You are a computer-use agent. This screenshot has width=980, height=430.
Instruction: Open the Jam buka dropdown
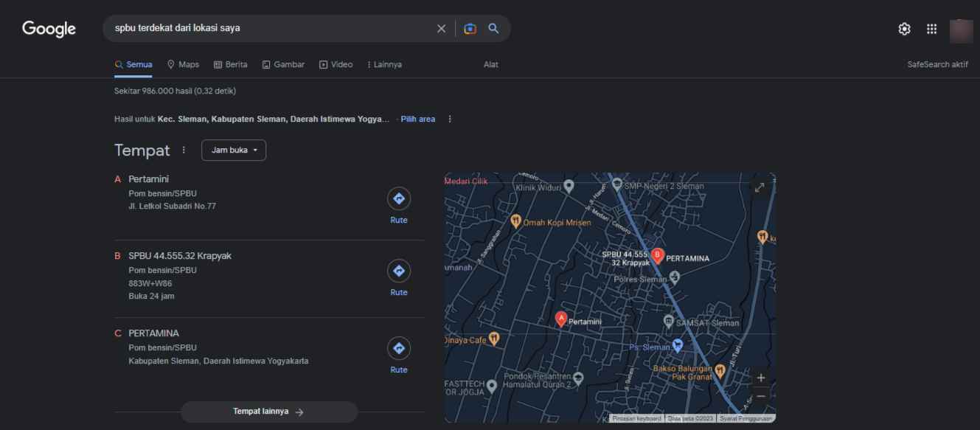tap(234, 150)
